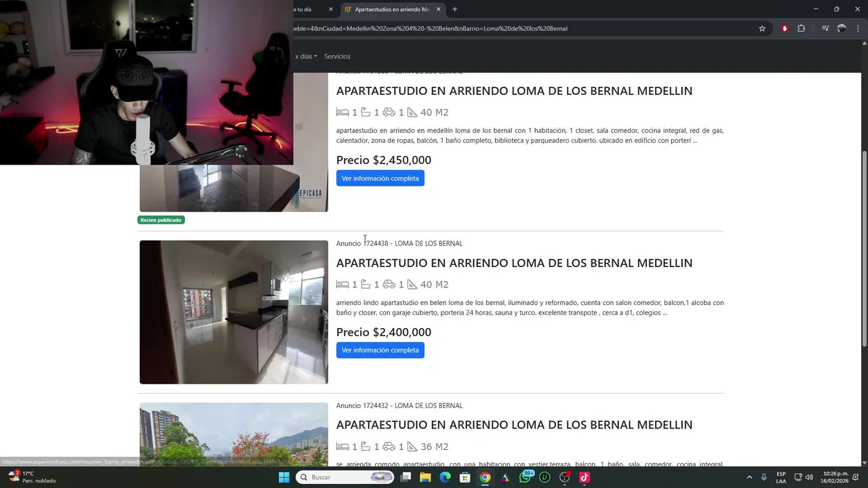Open the building photo of Anuncio 1724432
Screen dimensions: 868x488
tap(234, 434)
